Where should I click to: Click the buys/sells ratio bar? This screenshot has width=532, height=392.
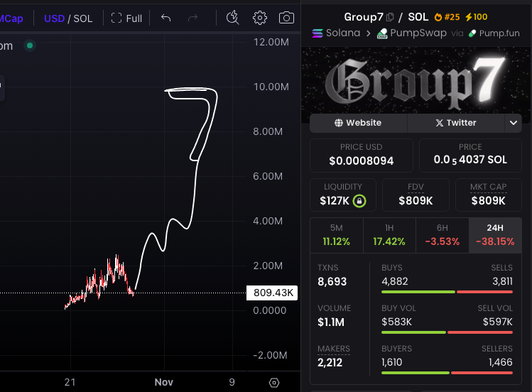(x=447, y=292)
